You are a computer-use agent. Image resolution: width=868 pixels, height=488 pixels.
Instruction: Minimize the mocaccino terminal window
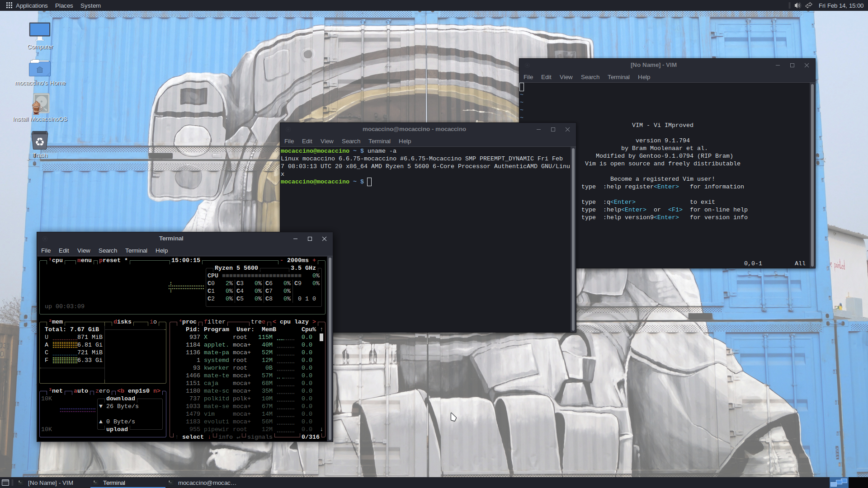538,129
